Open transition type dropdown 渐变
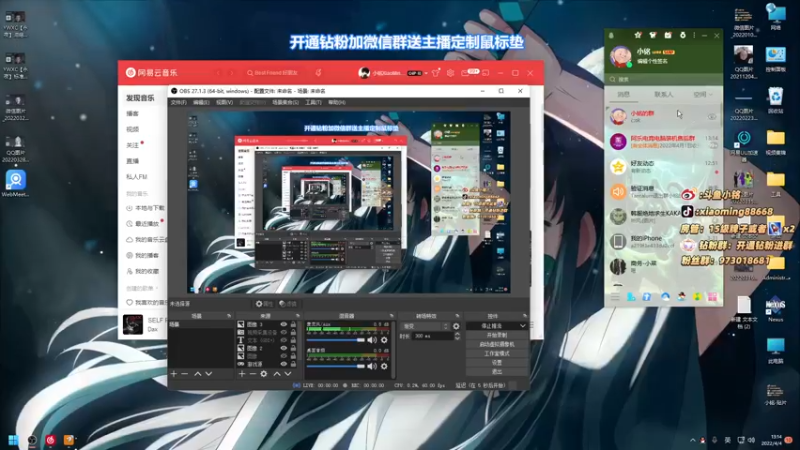Image resolution: width=800 pixels, height=450 pixels. pyautogui.click(x=425, y=326)
